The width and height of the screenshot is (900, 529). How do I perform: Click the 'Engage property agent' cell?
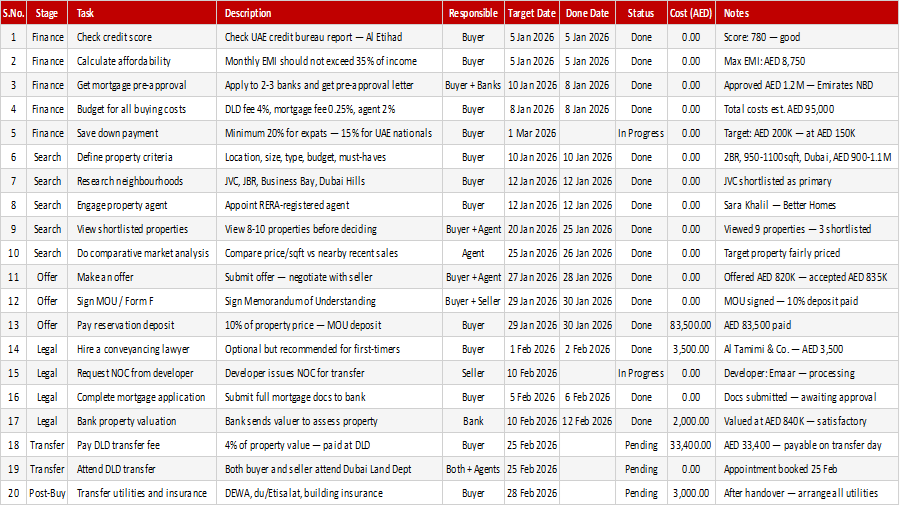[x=142, y=205]
